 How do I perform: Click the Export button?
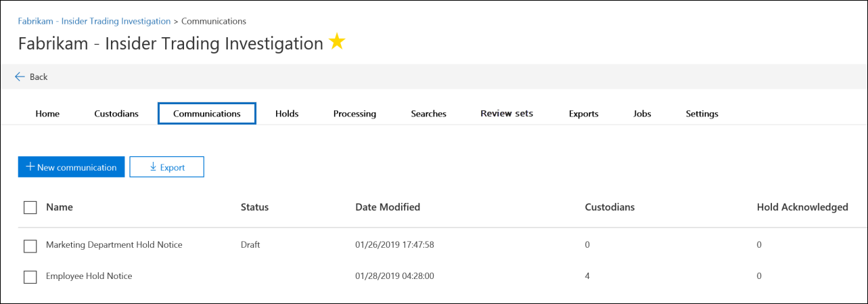click(167, 167)
